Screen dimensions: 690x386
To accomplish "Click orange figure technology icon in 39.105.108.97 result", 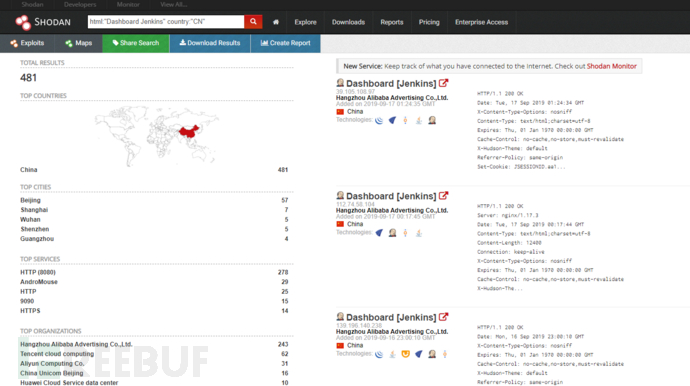I will pyautogui.click(x=405, y=120).
